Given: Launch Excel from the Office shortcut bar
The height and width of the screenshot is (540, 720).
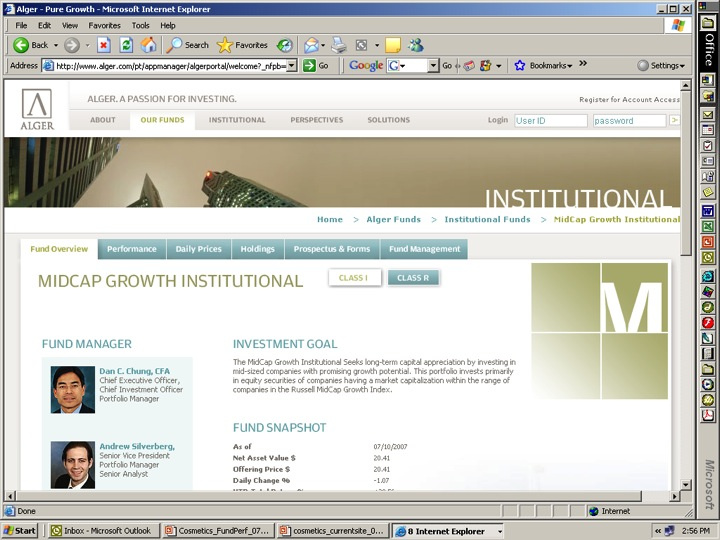Looking at the screenshot, I should point(708,226).
